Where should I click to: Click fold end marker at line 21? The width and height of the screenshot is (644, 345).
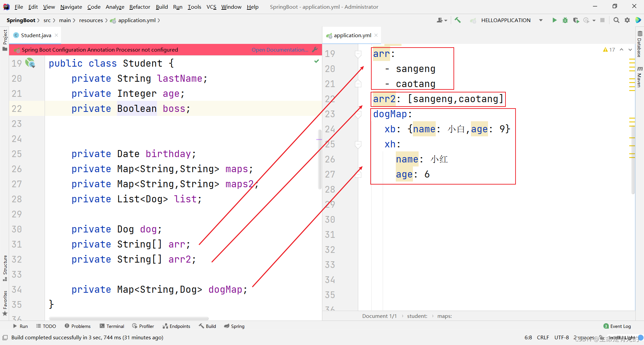(358, 83)
